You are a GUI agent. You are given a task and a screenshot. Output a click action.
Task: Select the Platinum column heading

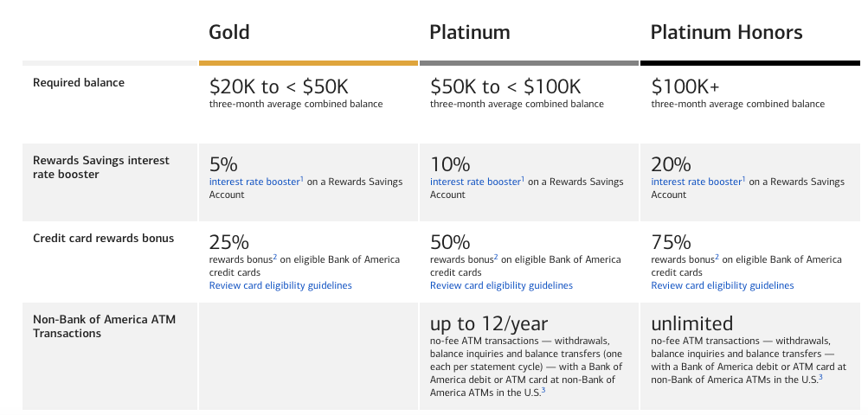470,33
